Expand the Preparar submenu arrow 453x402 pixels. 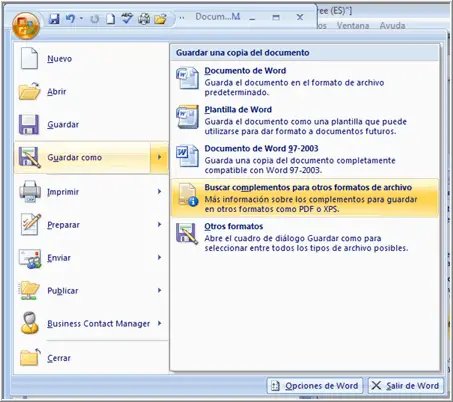click(160, 224)
